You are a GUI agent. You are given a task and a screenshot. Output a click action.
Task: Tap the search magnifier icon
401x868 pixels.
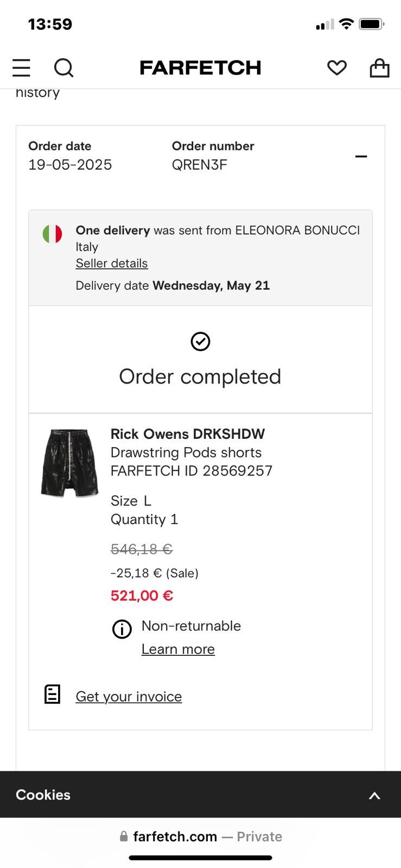(63, 68)
